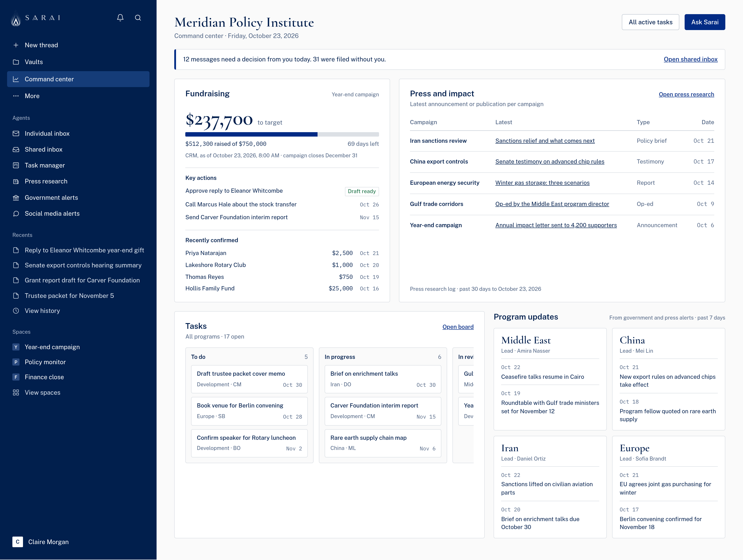Image resolution: width=743 pixels, height=560 pixels.
Task: Open search with magnifier icon
Action: (x=138, y=17)
